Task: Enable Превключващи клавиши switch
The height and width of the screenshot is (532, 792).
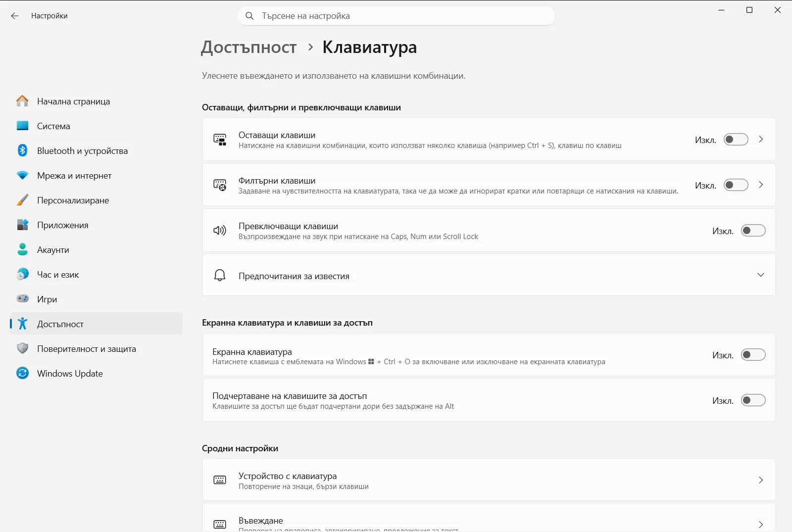Action: 753,231
